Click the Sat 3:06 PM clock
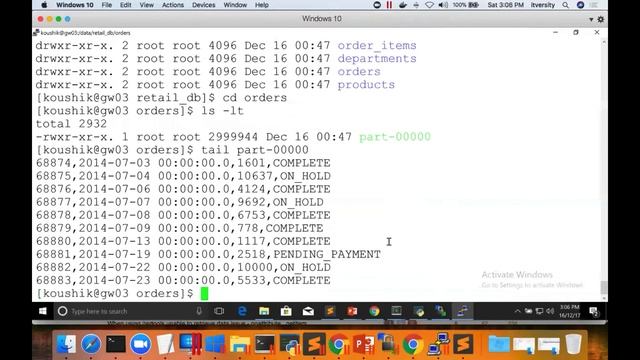This screenshot has height=360, width=640. [x=505, y=5]
